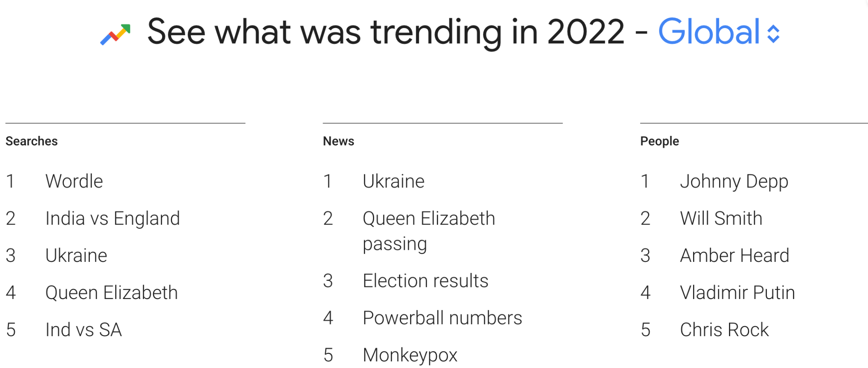Screen dimensions: 868x368
Task: Click the Google Trends arrow icon
Action: tap(116, 35)
